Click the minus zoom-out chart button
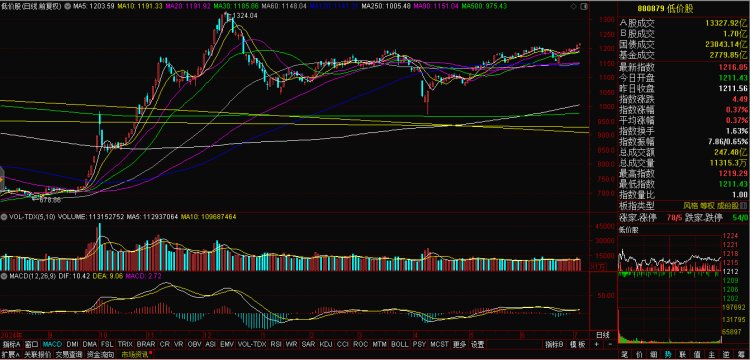 pos(610,344)
